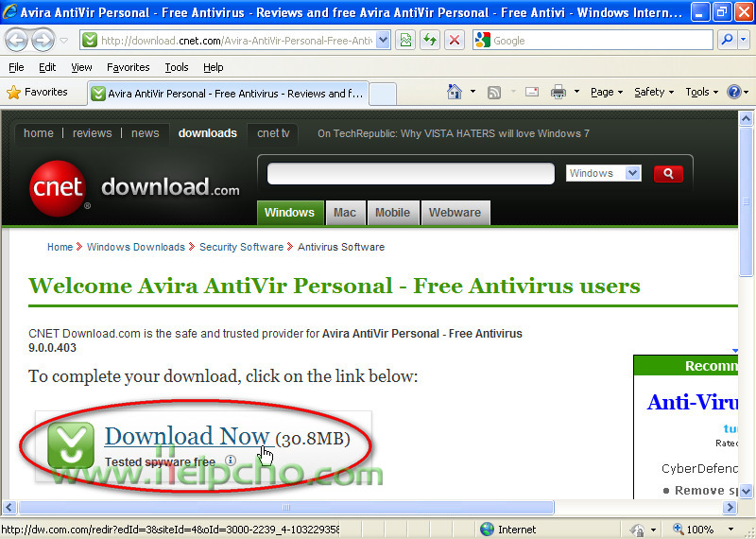Click the Windows Downloads breadcrumb link
This screenshot has width=756, height=539.
coord(135,247)
